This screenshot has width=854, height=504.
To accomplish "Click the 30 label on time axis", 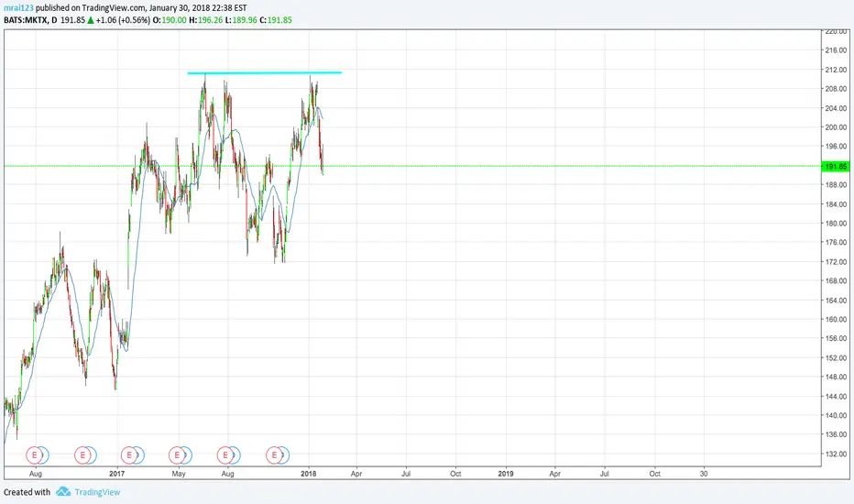I will tap(704, 474).
